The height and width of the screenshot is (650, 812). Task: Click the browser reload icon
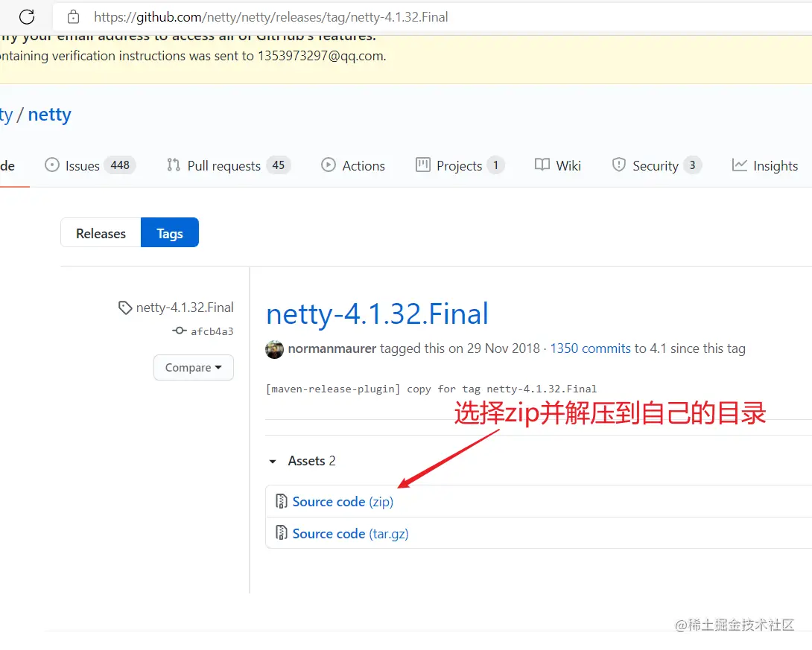[28, 16]
